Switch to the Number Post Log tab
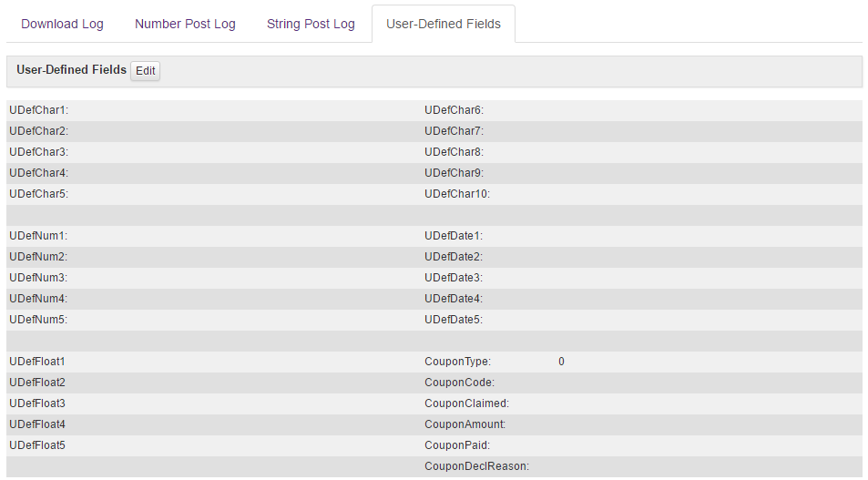 click(x=185, y=24)
